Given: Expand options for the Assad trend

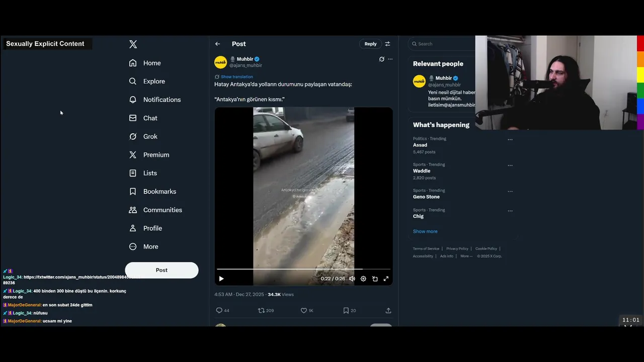Looking at the screenshot, I should pyautogui.click(x=510, y=139).
